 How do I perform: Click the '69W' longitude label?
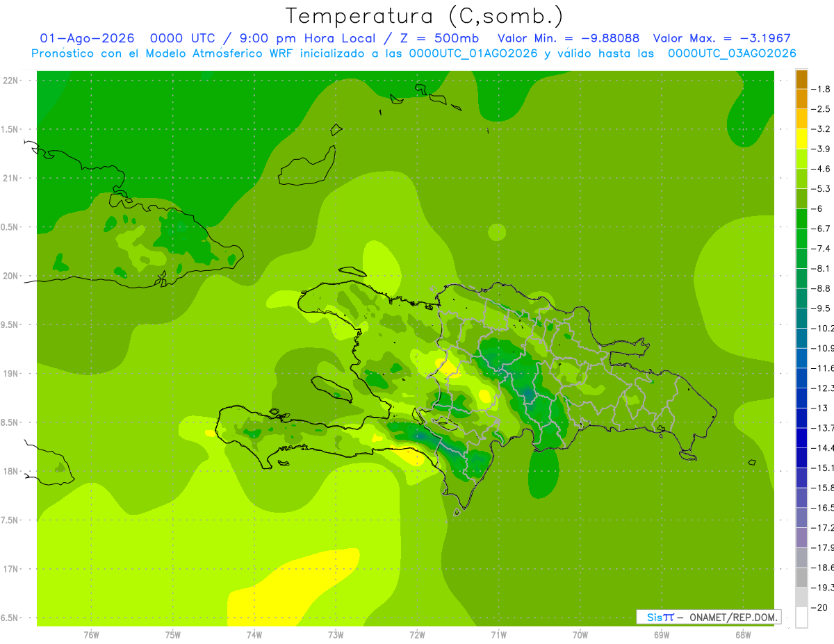(662, 635)
